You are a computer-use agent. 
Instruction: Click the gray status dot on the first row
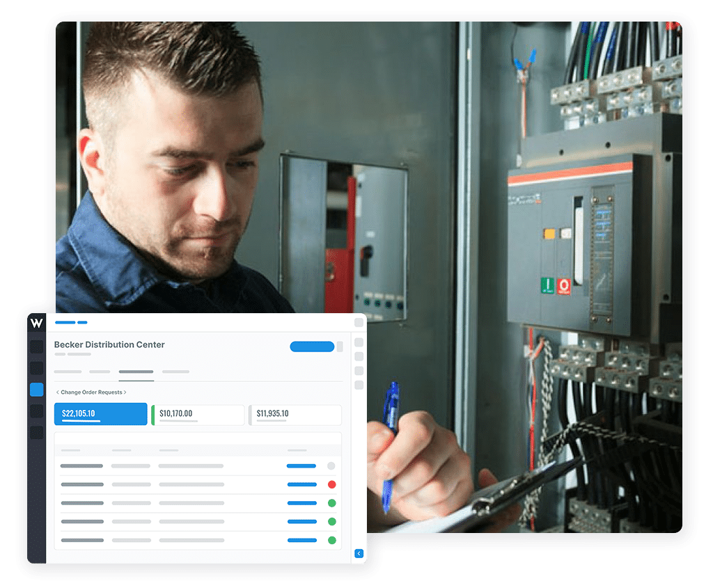coord(333,466)
